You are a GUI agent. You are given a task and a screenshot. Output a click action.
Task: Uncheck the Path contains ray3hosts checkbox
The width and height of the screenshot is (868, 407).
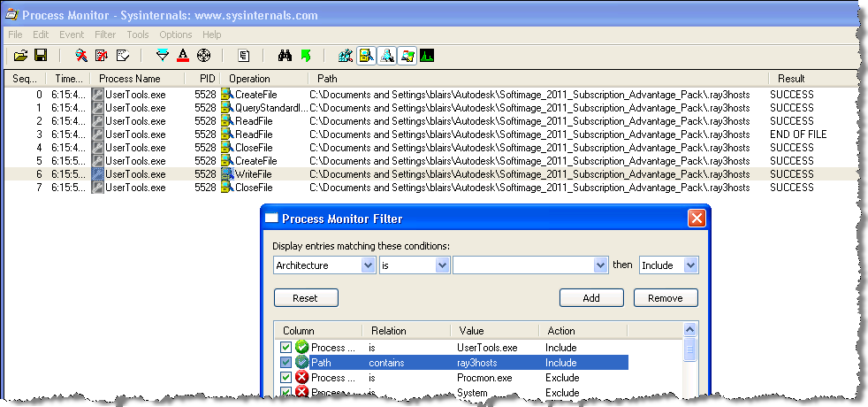click(x=286, y=363)
